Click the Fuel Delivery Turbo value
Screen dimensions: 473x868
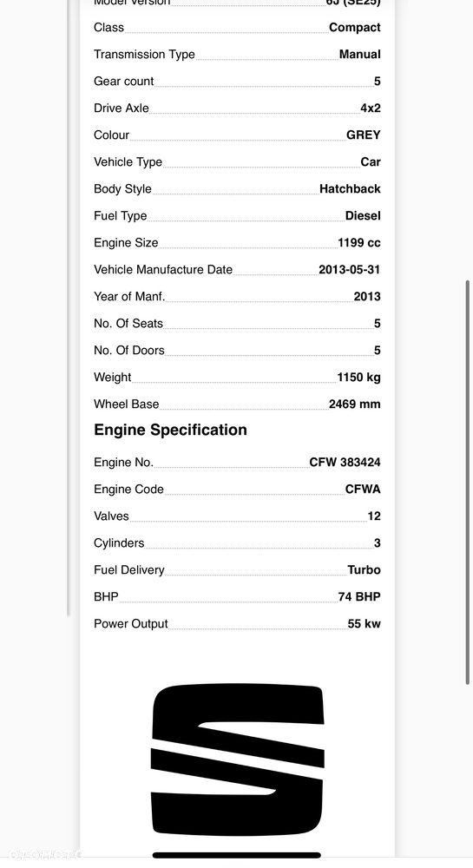tap(364, 570)
